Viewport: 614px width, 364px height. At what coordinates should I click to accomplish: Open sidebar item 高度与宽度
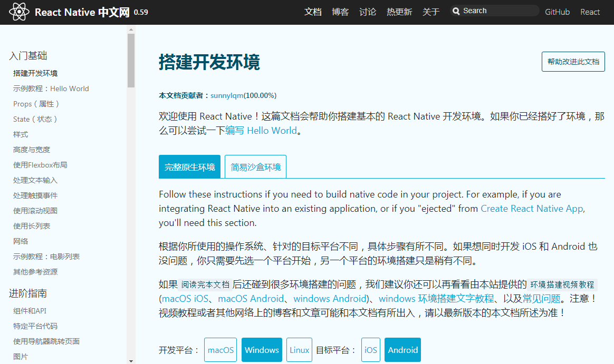(31, 150)
